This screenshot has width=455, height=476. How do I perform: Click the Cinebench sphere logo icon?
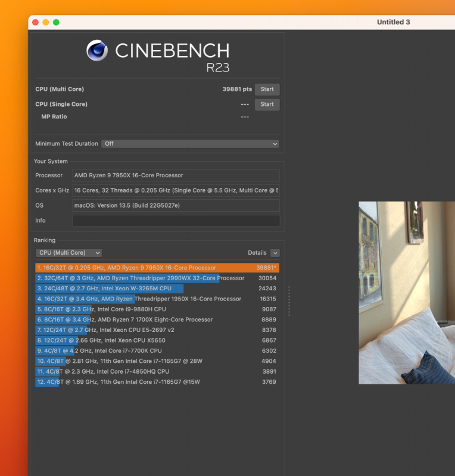[x=97, y=51]
